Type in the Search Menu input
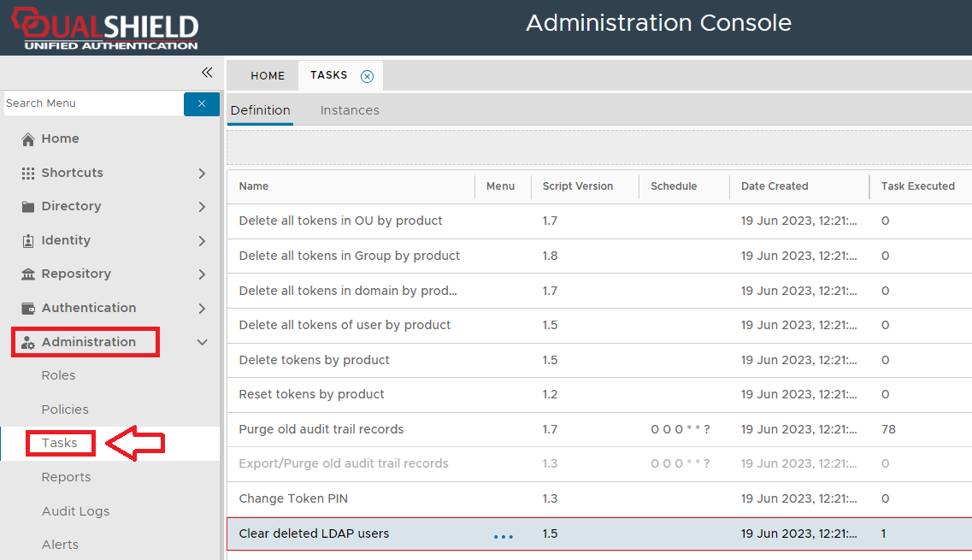This screenshot has height=560, width=972. point(92,103)
